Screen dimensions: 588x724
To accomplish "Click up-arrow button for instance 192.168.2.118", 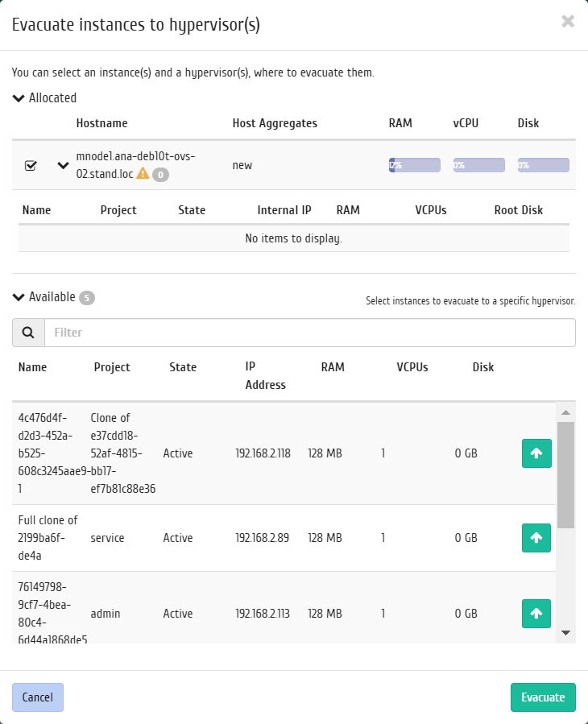I will 536,453.
